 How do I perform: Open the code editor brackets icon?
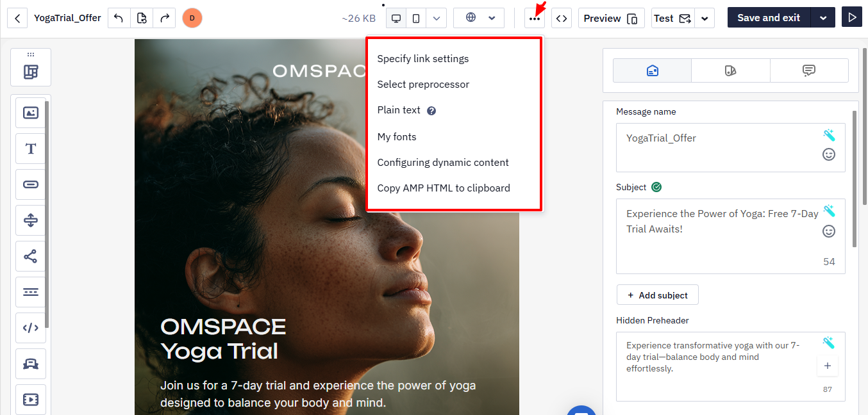[562, 18]
